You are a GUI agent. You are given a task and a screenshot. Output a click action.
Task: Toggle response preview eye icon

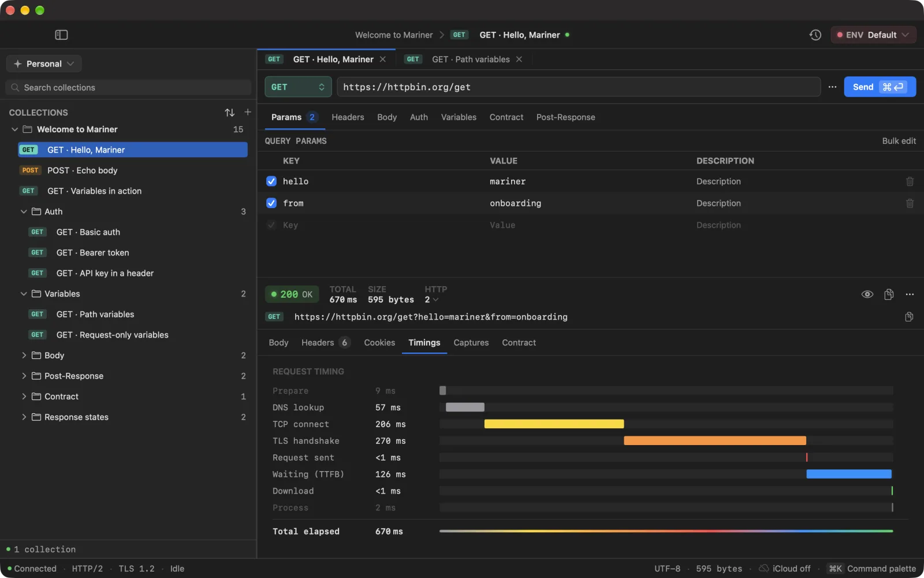click(867, 294)
